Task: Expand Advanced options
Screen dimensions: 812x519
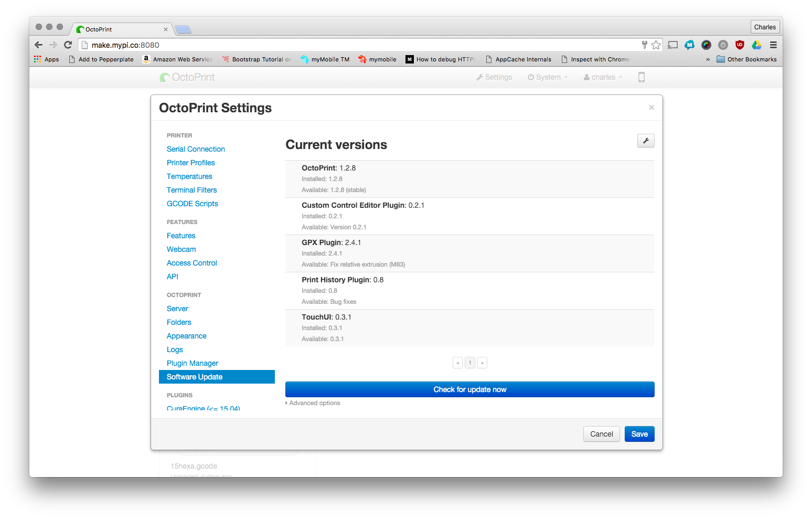Action: click(x=313, y=403)
